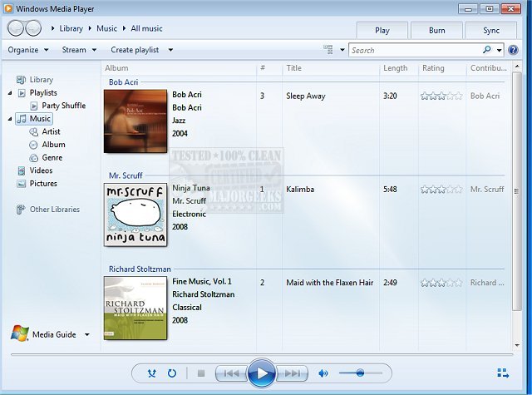
Task: Click the View options icon
Action: pyautogui.click(x=328, y=50)
